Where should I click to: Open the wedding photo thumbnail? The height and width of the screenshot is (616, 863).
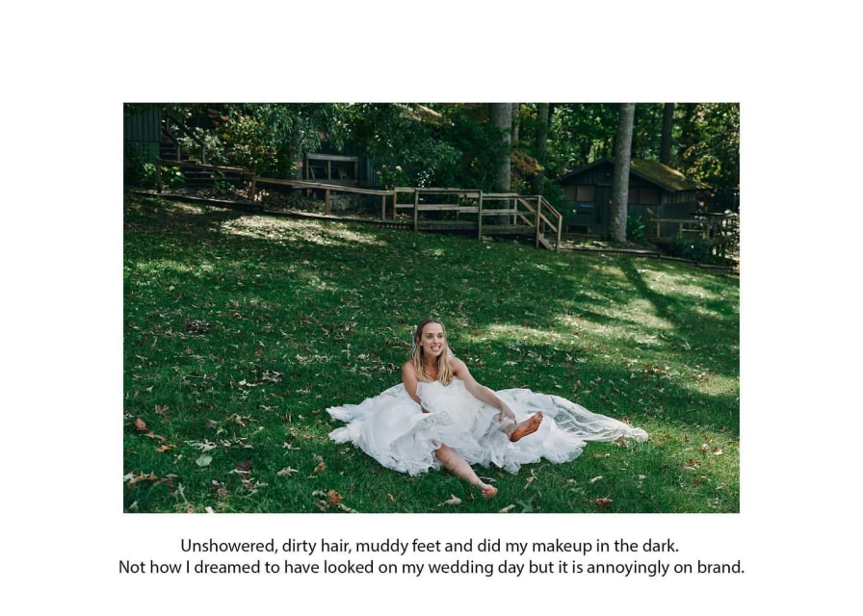[x=431, y=307]
